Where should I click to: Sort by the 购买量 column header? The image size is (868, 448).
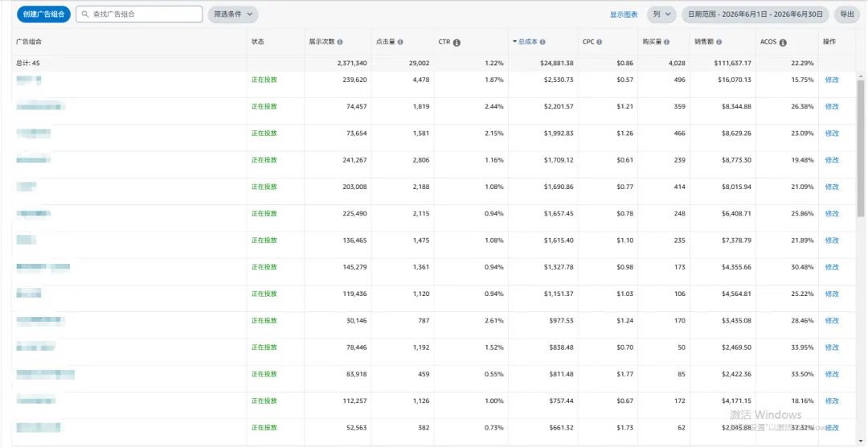pos(653,42)
